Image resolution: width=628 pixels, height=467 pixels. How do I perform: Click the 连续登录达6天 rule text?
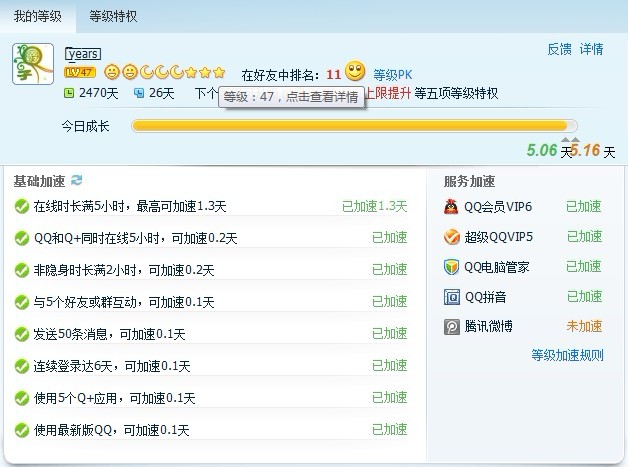click(x=112, y=366)
